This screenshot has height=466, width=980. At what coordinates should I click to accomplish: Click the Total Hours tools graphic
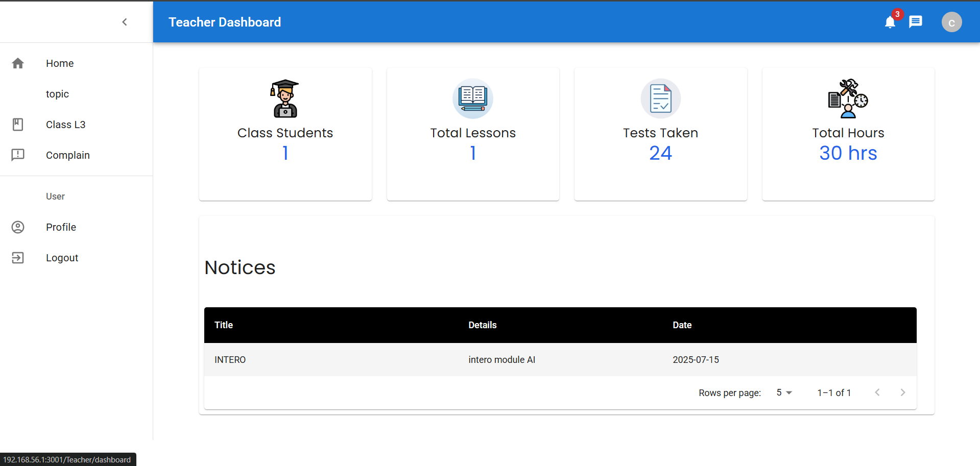848,99
